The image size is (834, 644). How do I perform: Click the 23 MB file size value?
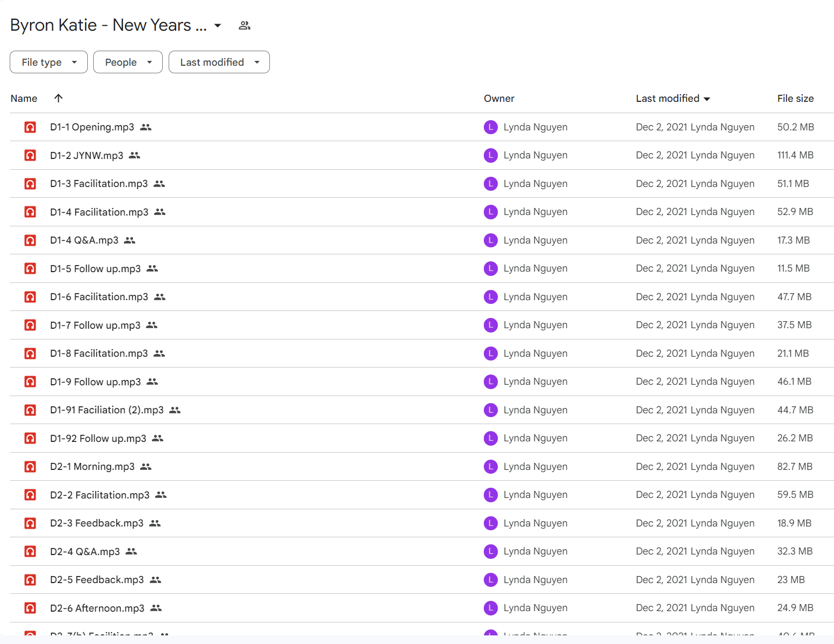[791, 580]
